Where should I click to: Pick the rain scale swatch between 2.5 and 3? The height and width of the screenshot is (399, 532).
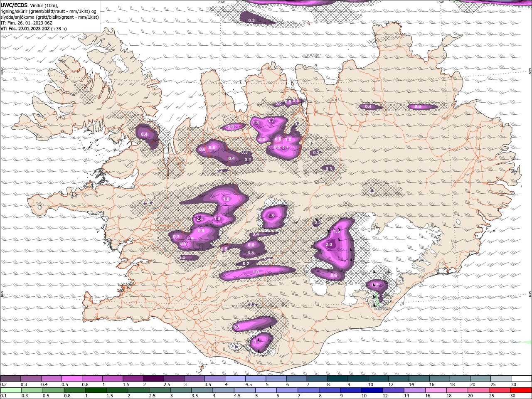(160, 390)
